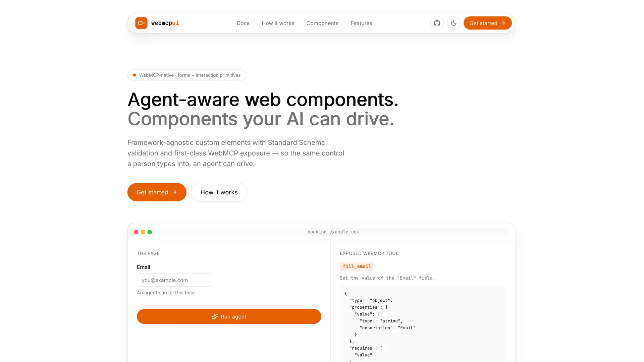Click the 'Agent-aware web components.' headline
The height and width of the screenshot is (362, 644).
point(263,100)
